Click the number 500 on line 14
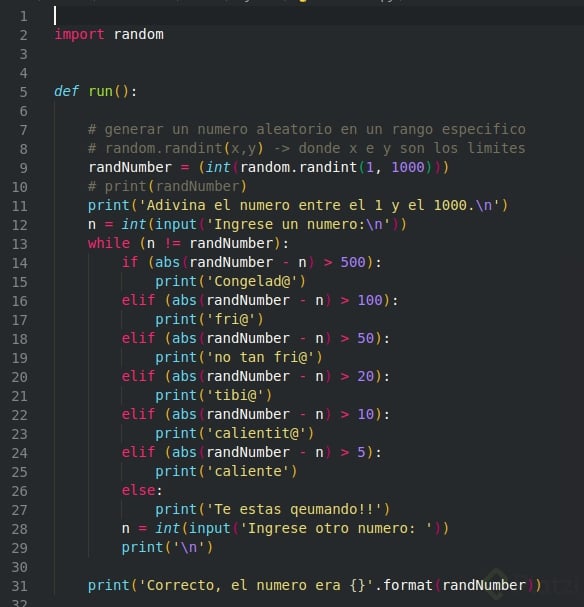This screenshot has width=584, height=607. pos(353,262)
